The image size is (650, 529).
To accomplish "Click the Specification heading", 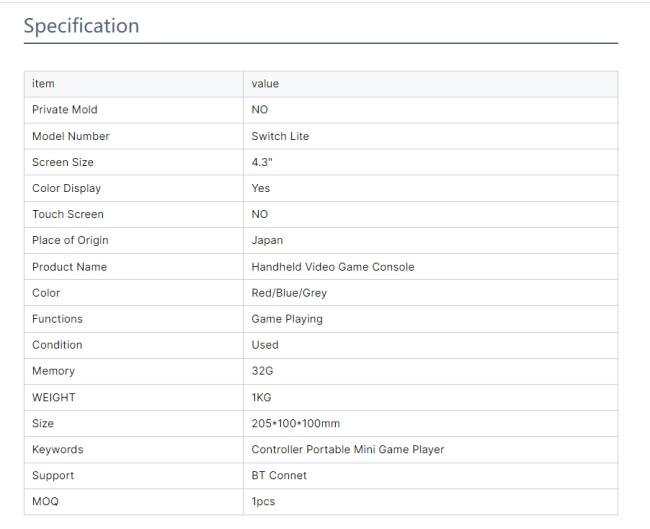I will (x=81, y=26).
